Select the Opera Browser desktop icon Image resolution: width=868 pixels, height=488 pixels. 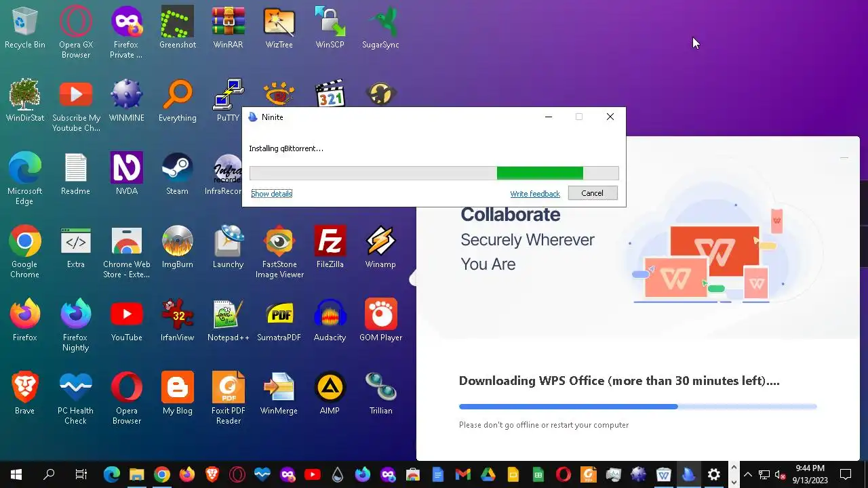pos(127,399)
